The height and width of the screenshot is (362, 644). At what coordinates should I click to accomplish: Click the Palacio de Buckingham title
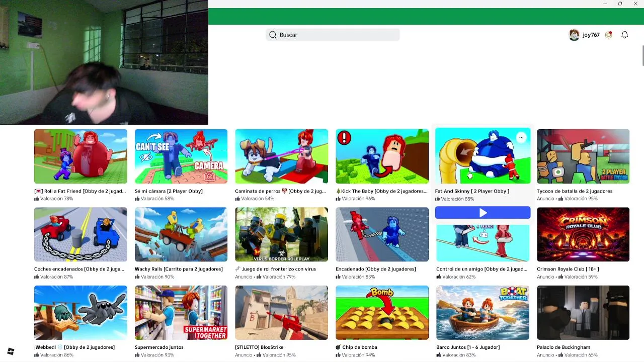click(563, 347)
